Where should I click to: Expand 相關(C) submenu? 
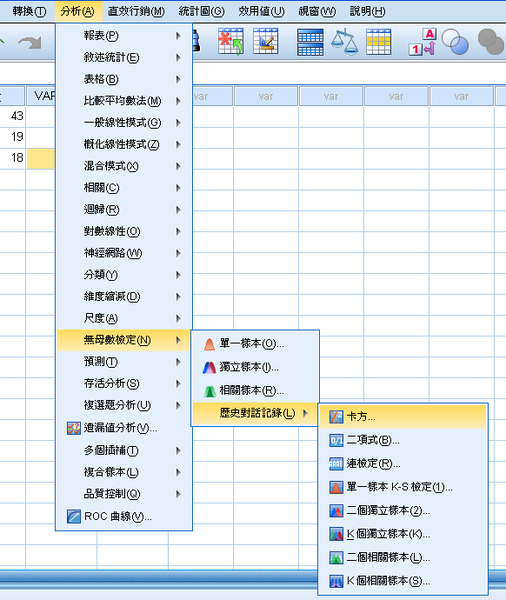tap(124, 188)
